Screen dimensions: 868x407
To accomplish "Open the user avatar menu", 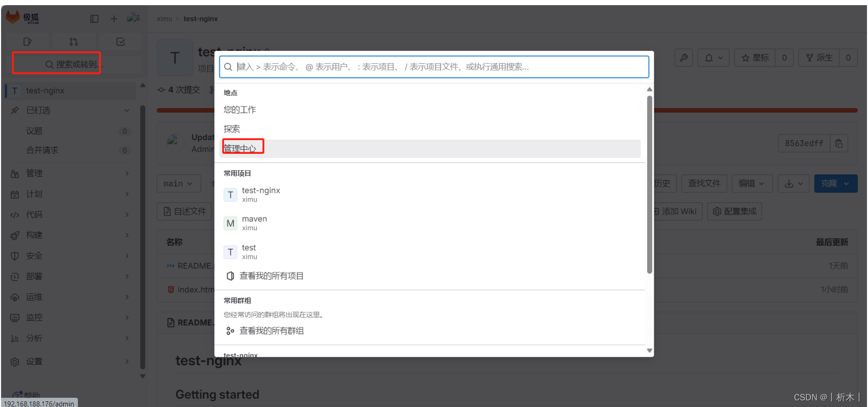I will pos(133,18).
